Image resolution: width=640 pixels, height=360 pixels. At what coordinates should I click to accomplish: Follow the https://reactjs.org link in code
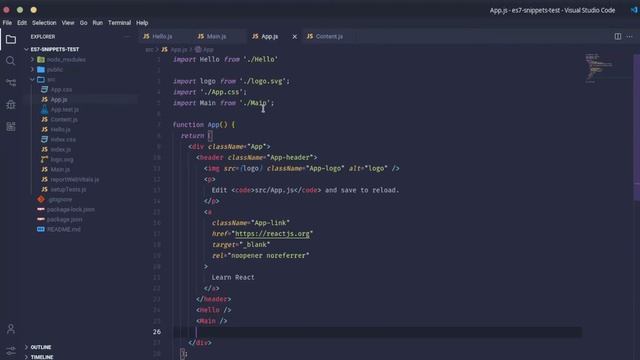(272, 234)
